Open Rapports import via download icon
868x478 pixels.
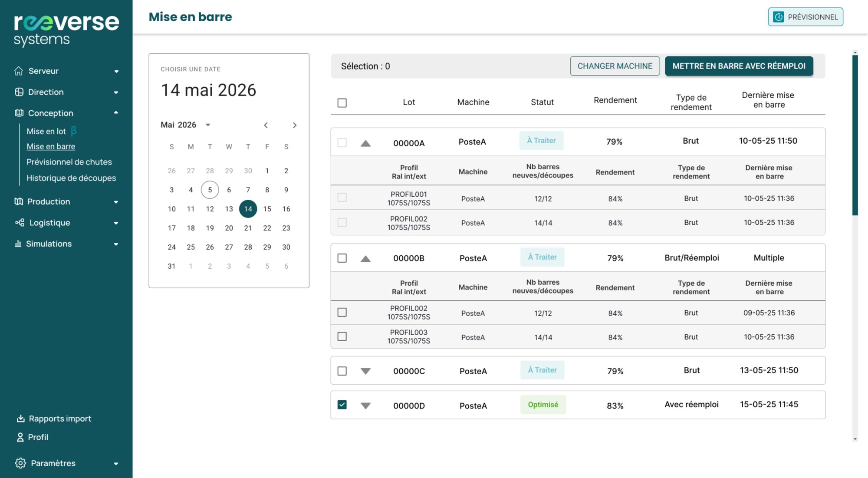[x=20, y=419]
